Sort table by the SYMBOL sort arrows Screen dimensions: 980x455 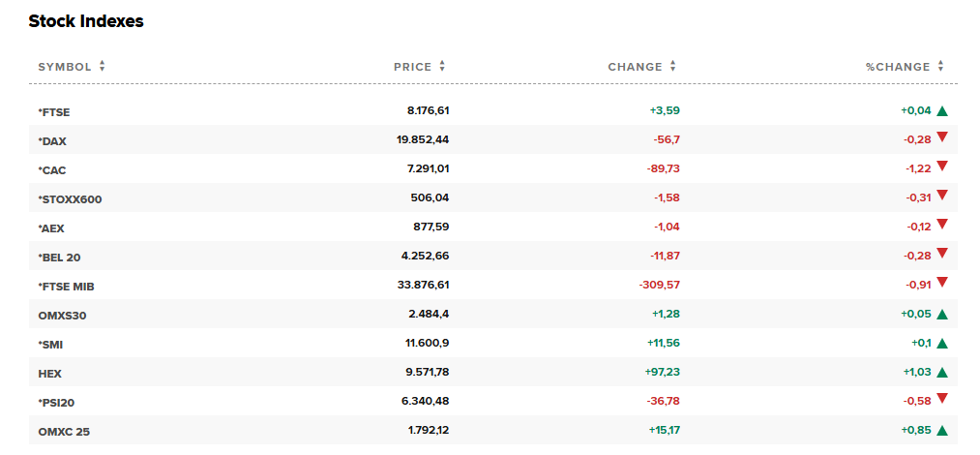(102, 66)
